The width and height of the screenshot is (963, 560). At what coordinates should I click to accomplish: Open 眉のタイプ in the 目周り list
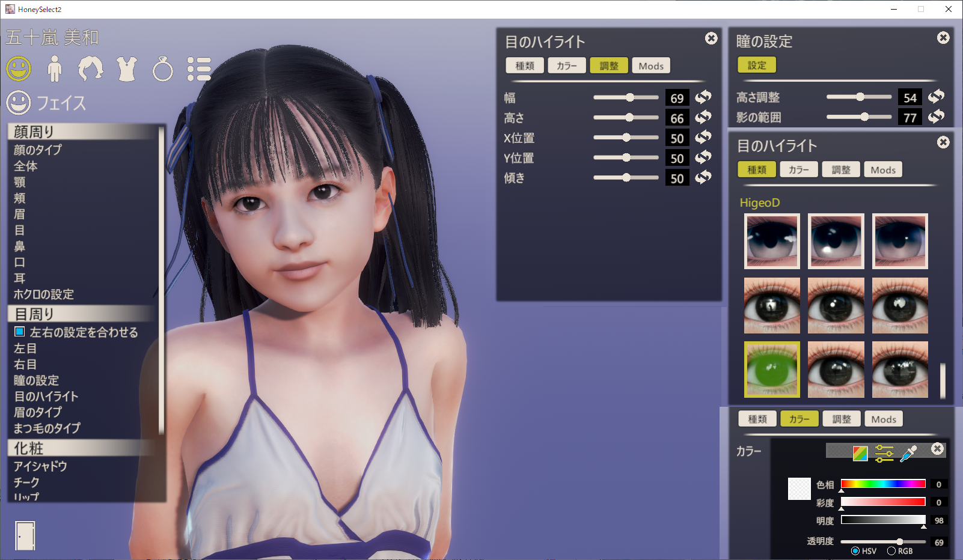click(38, 412)
